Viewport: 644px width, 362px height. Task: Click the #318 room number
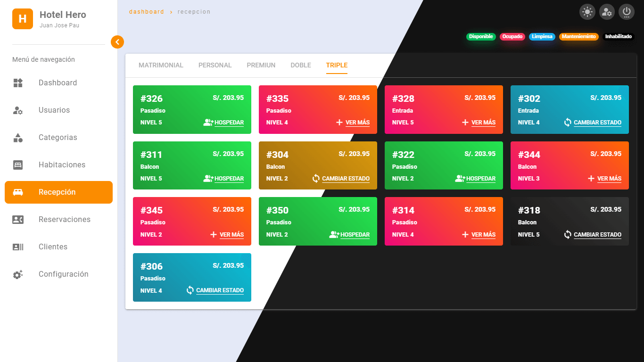pos(529,210)
